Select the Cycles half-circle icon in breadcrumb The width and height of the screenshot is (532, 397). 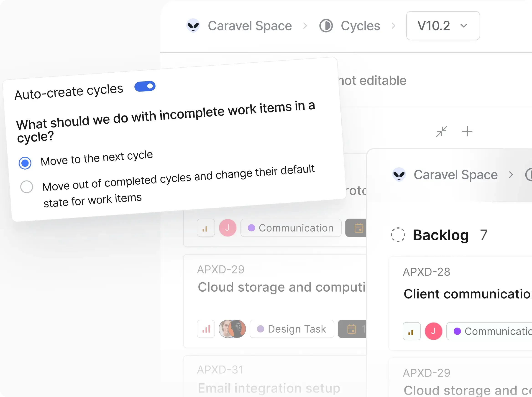[326, 26]
